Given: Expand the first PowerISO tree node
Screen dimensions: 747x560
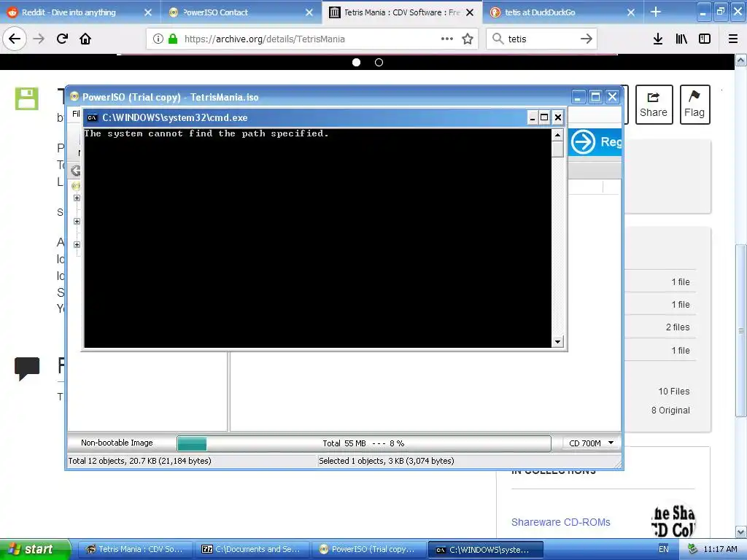Looking at the screenshot, I should point(77,198).
